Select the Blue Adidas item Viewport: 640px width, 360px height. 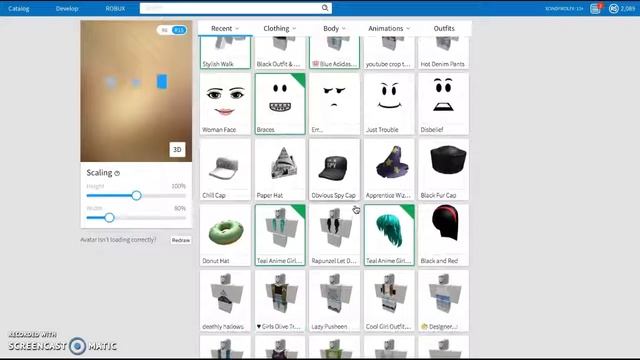(x=335, y=53)
